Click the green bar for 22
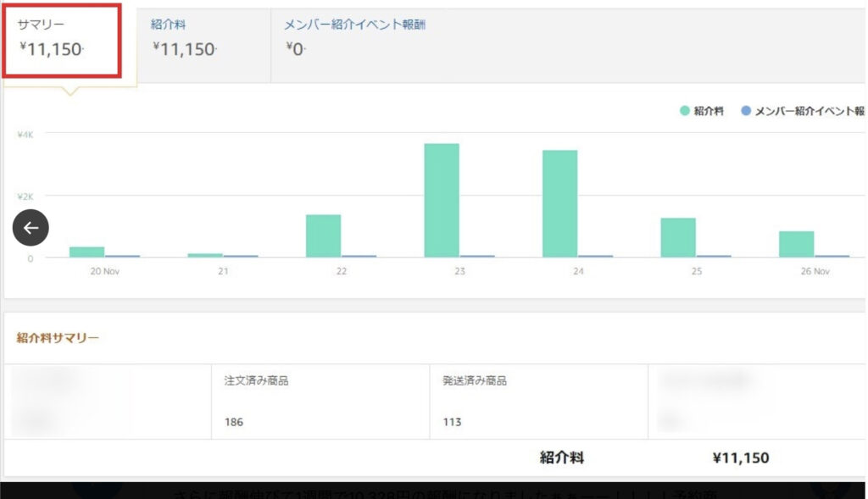 click(323, 236)
